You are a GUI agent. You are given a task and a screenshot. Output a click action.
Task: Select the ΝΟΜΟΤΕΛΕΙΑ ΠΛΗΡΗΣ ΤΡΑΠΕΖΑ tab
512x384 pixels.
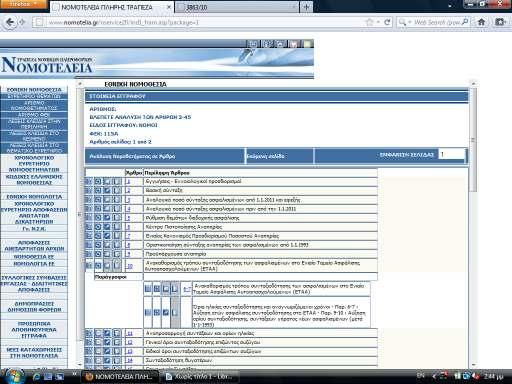[112, 7]
